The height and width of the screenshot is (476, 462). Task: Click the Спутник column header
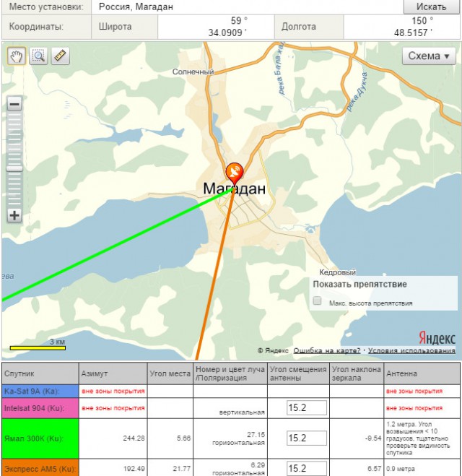(x=40, y=373)
